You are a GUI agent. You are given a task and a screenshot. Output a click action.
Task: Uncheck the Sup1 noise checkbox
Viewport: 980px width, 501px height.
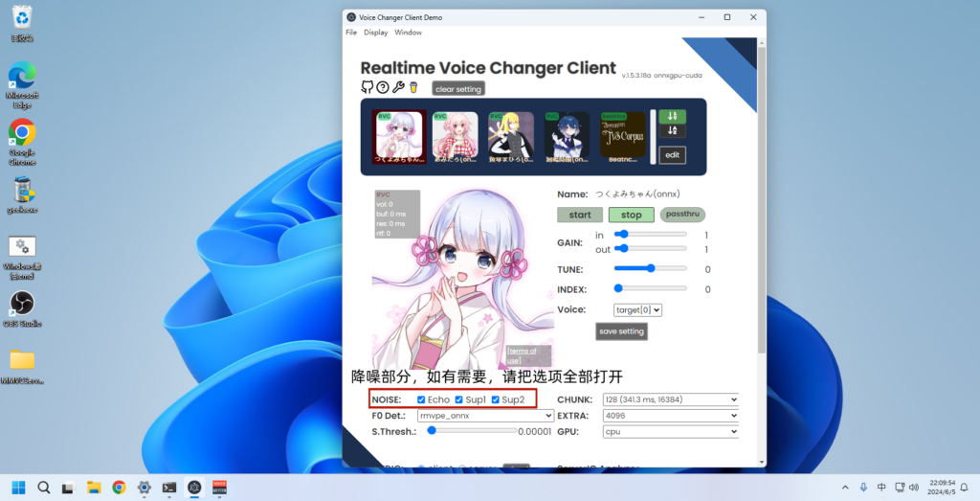[x=458, y=399]
